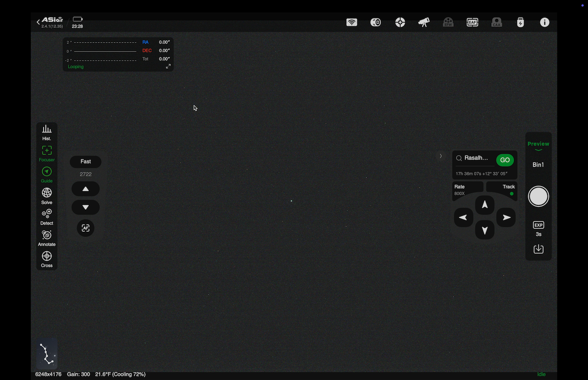Click the green GO button
The height and width of the screenshot is (380, 588).
(505, 160)
